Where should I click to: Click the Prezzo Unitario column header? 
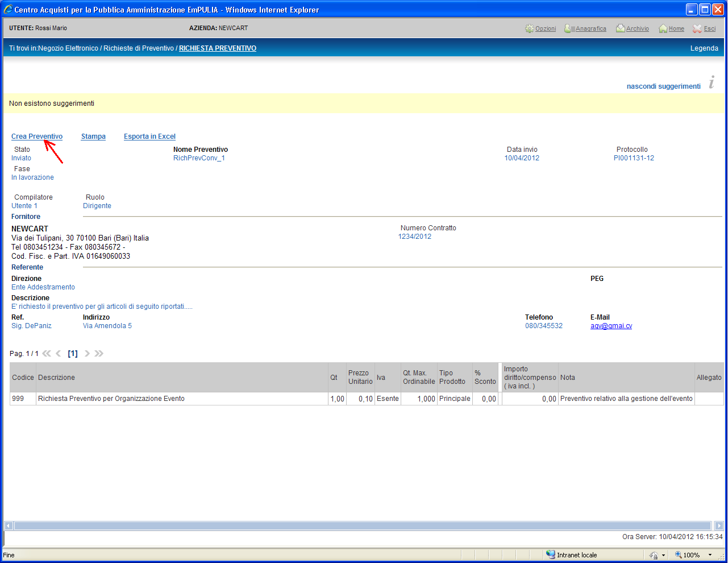click(x=360, y=378)
